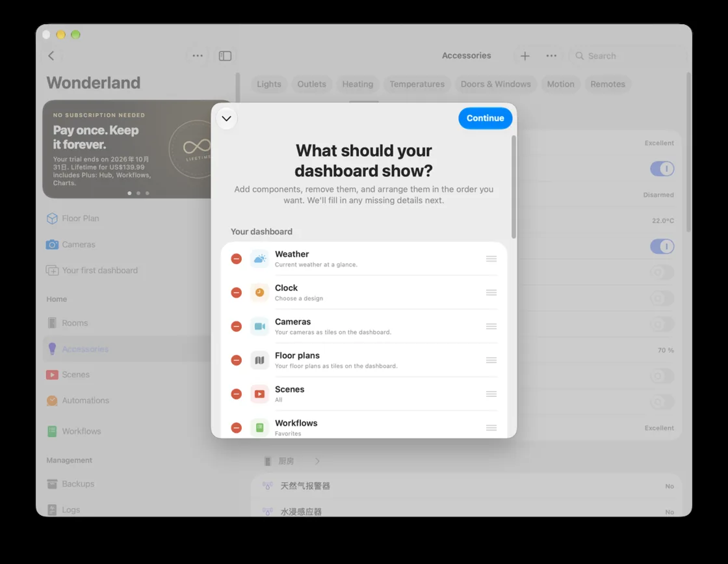Toggle the switch below 22.0°C
This screenshot has width=728, height=564.
pyautogui.click(x=662, y=247)
